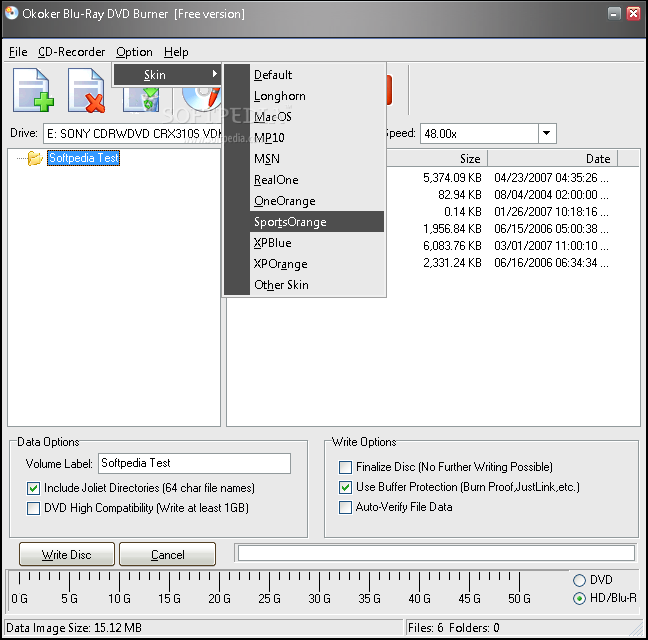This screenshot has width=648, height=640.
Task: Toggle Use Buffer Protection checkbox
Action: (345, 488)
